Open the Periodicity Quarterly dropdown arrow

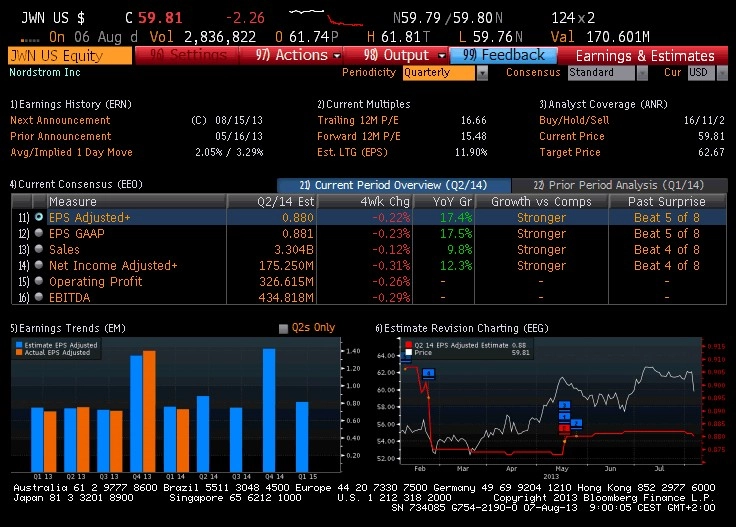[x=482, y=73]
